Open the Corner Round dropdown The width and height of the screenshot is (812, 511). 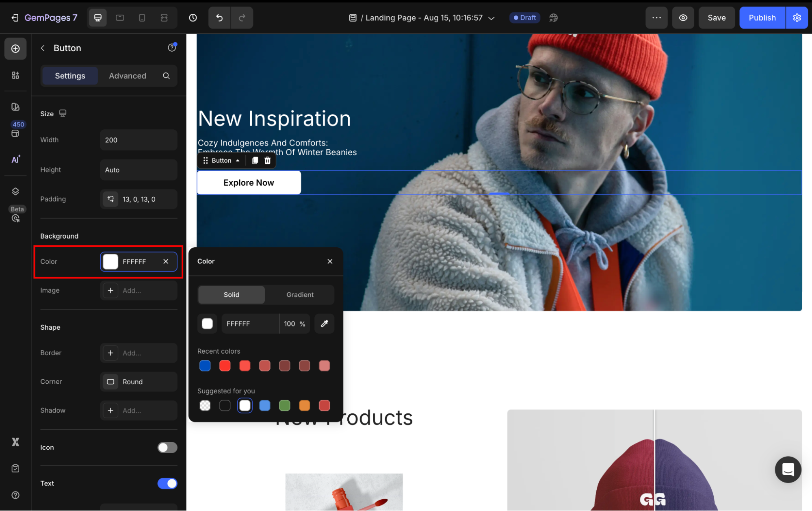pos(139,382)
